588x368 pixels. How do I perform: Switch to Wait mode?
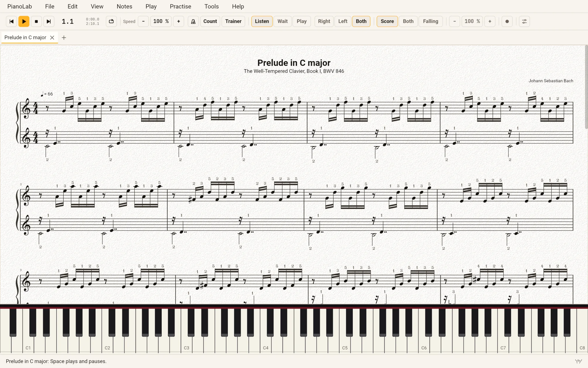pyautogui.click(x=283, y=21)
